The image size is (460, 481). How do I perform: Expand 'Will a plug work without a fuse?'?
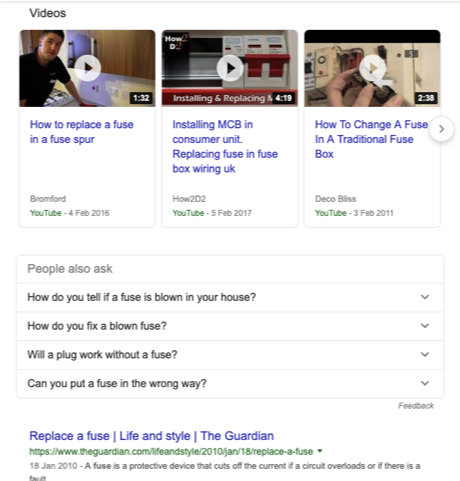[230, 355]
